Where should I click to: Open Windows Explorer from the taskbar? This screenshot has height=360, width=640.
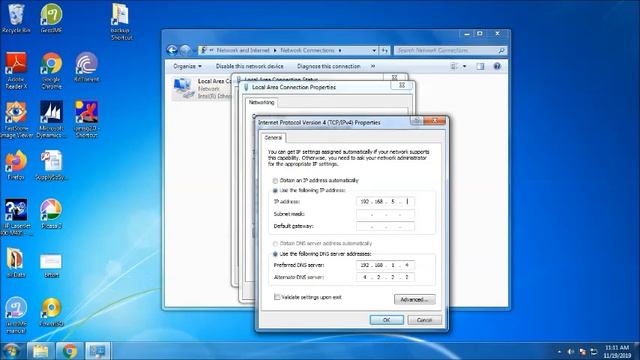pyautogui.click(x=40, y=351)
